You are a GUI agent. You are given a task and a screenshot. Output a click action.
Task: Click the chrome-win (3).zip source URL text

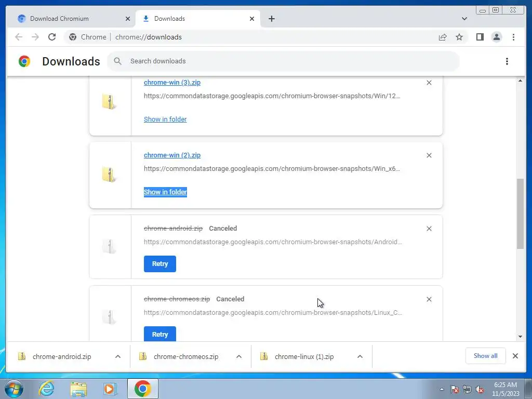pos(272,96)
